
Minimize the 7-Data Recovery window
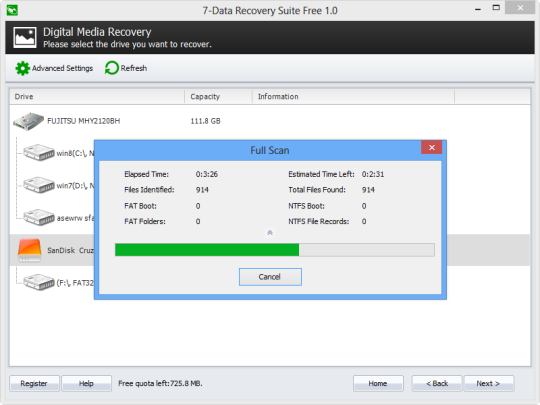pyautogui.click(x=478, y=9)
